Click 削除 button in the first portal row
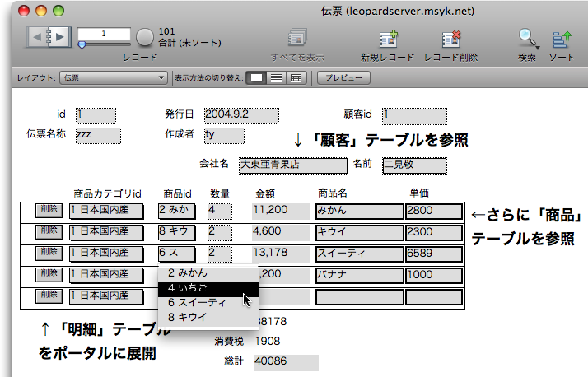This screenshot has height=377, width=588. click(x=49, y=210)
